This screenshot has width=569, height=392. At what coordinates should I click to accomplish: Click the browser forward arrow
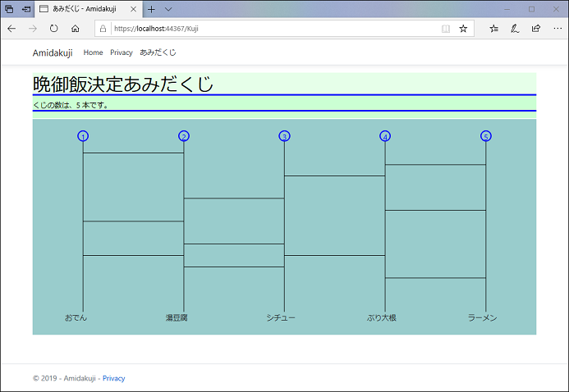[33, 29]
